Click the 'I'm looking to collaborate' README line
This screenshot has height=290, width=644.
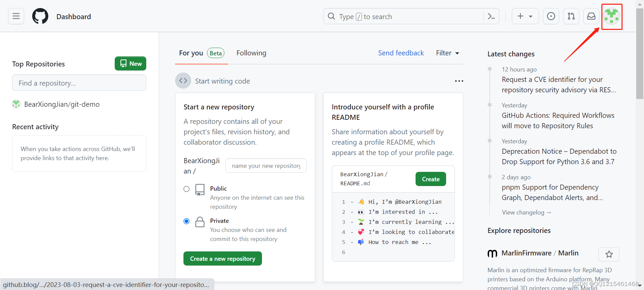point(411,232)
